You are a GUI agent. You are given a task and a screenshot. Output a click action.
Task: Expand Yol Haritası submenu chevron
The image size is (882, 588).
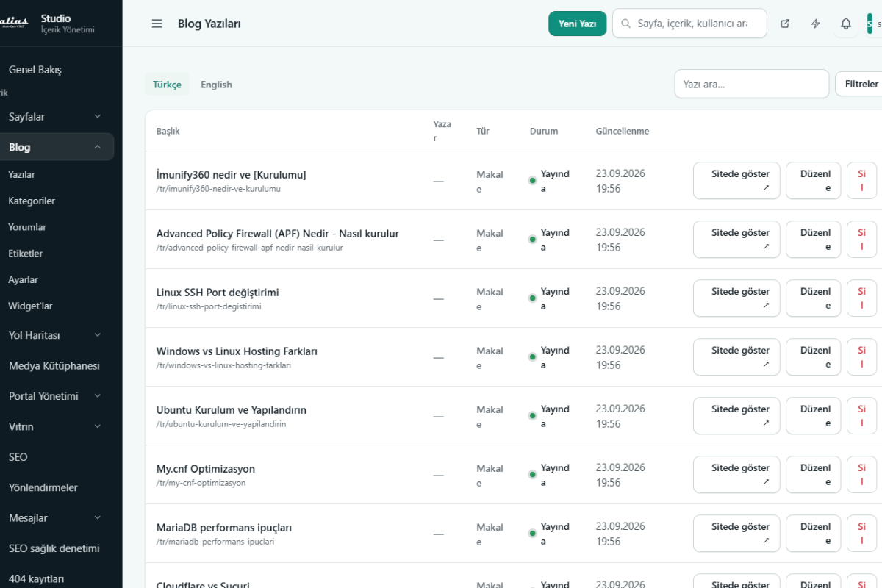(x=98, y=335)
